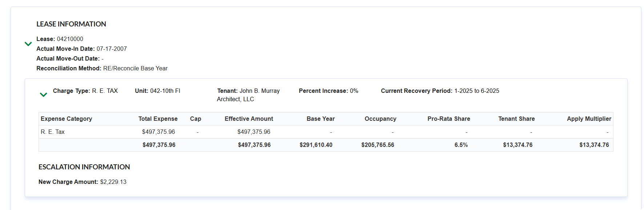Screen dimensions: 644x210
Task: Click the ESCALATION INFORMATION heading
Action: pos(84,167)
